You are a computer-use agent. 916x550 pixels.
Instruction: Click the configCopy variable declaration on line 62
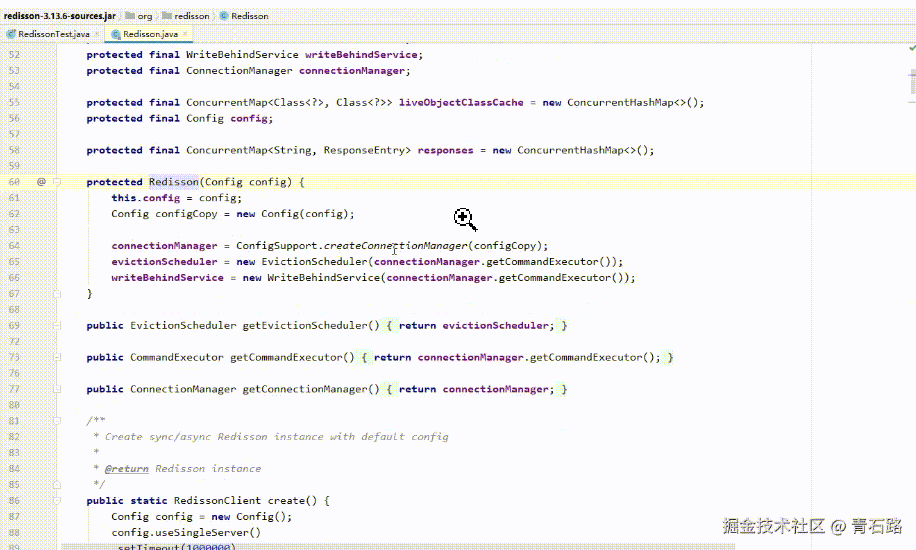186,214
